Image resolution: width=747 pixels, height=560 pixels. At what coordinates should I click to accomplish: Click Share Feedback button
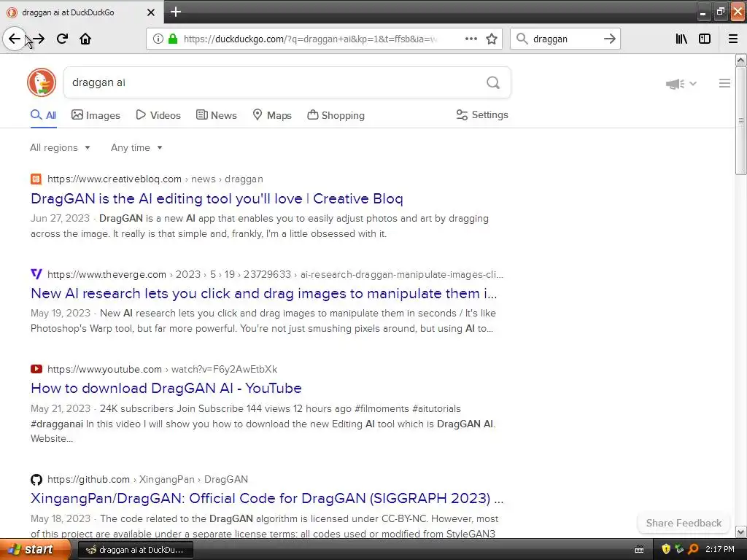[x=684, y=523]
